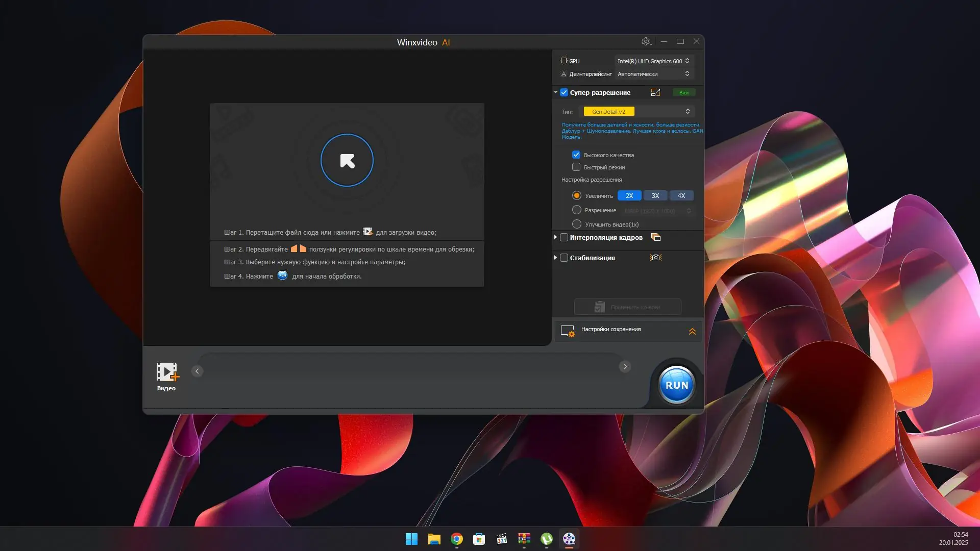This screenshot has height=551, width=980.
Task: Select the 4X upscale option
Action: tap(681, 195)
